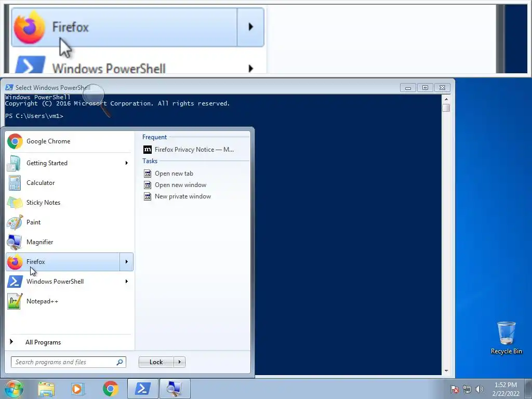Open Magnifier from the Start menu list
The width and height of the screenshot is (532, 399).
[x=69, y=242]
